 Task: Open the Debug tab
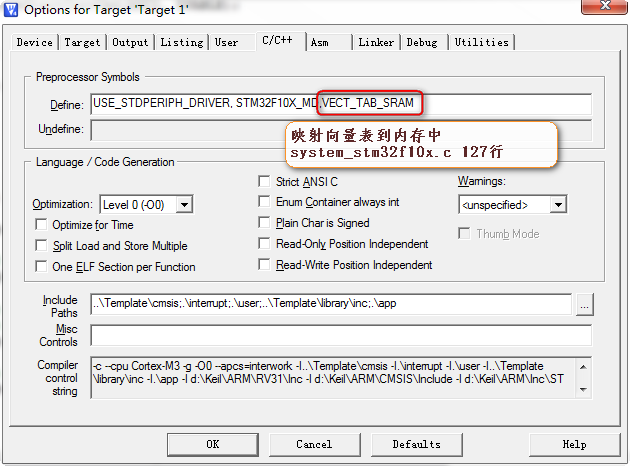click(422, 42)
